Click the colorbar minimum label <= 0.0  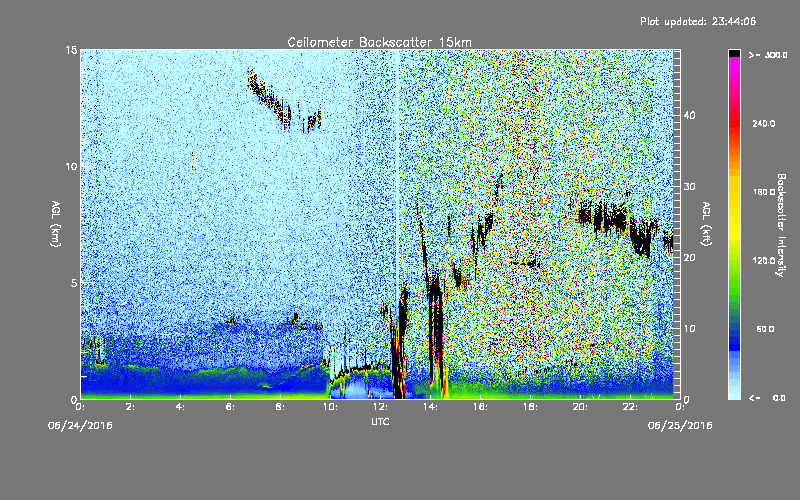pos(767,398)
